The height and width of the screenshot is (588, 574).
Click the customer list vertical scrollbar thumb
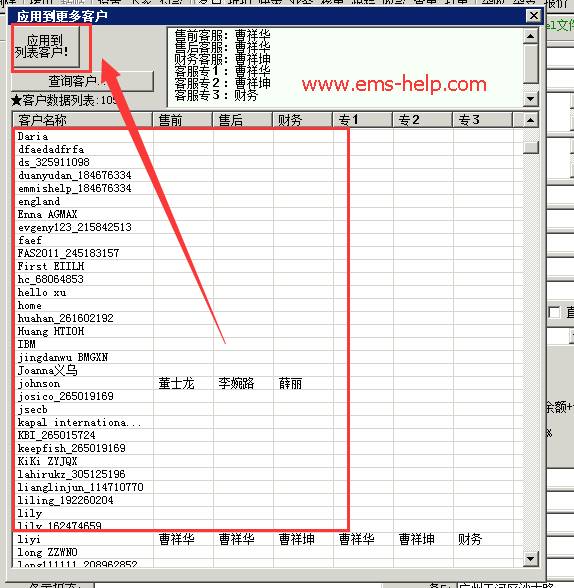point(531,147)
